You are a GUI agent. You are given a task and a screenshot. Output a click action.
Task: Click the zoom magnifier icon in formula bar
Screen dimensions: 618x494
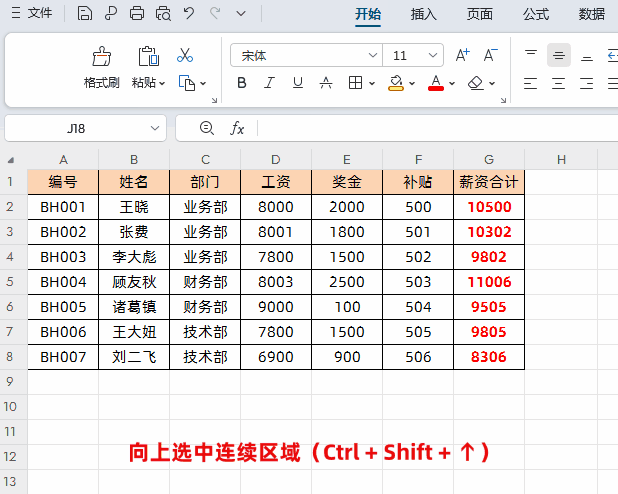pos(207,128)
